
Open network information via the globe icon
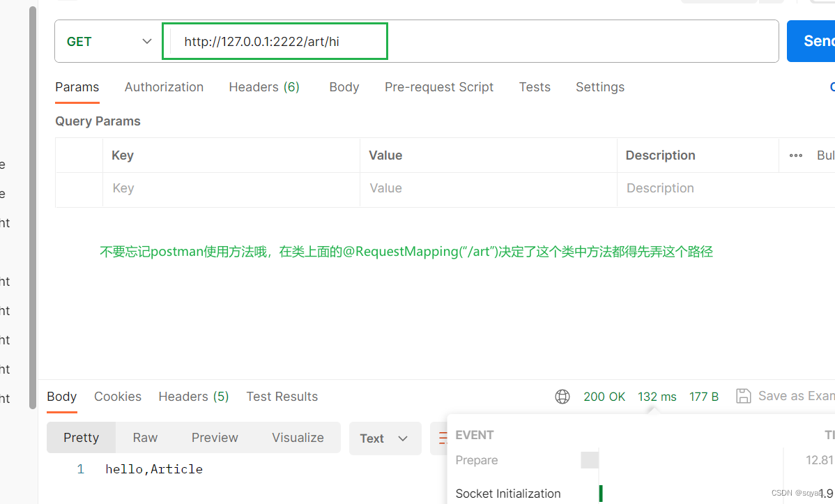pos(562,396)
